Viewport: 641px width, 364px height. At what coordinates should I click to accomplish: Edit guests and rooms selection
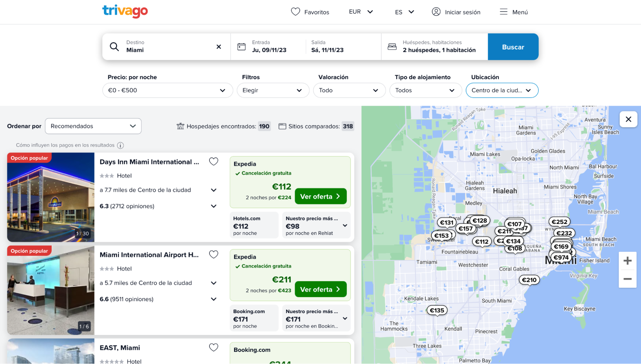coord(434,47)
